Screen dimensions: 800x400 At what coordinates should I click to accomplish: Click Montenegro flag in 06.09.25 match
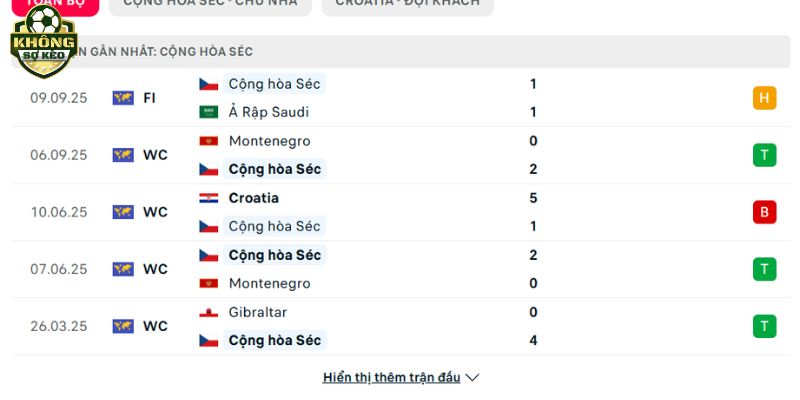pos(208,141)
